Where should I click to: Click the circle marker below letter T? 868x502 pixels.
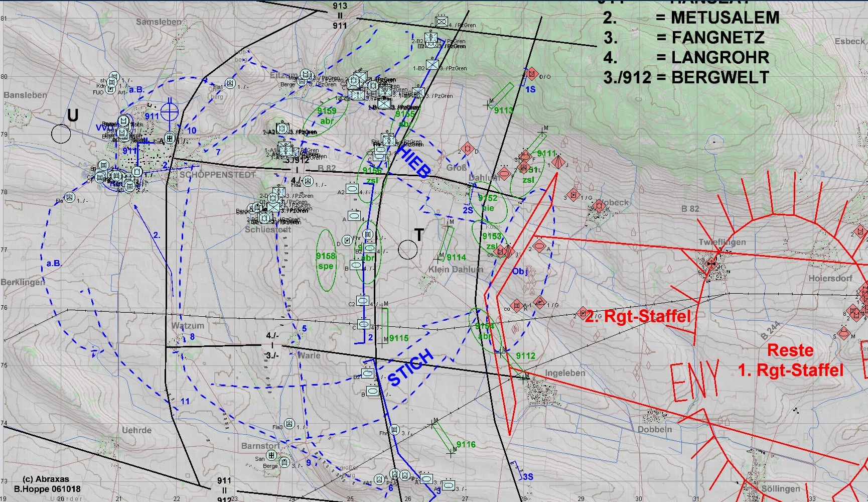click(x=407, y=249)
